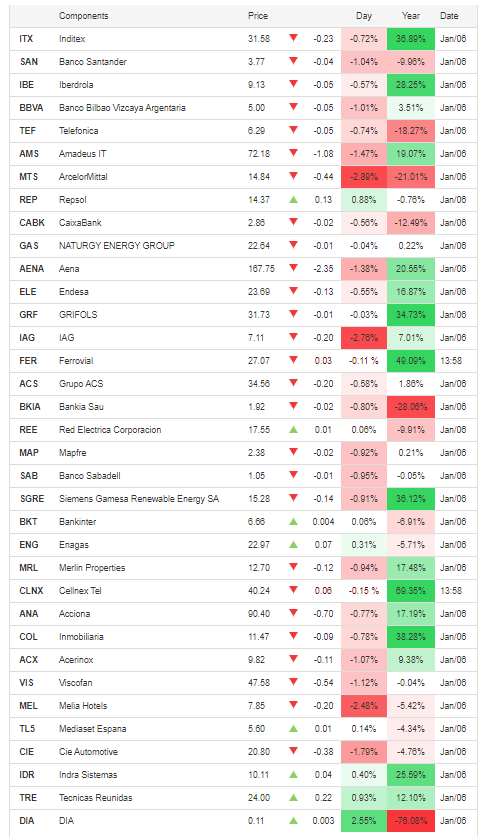Click the red down arrow beside Inditex
This screenshot has width=484, height=837.
tap(293, 38)
